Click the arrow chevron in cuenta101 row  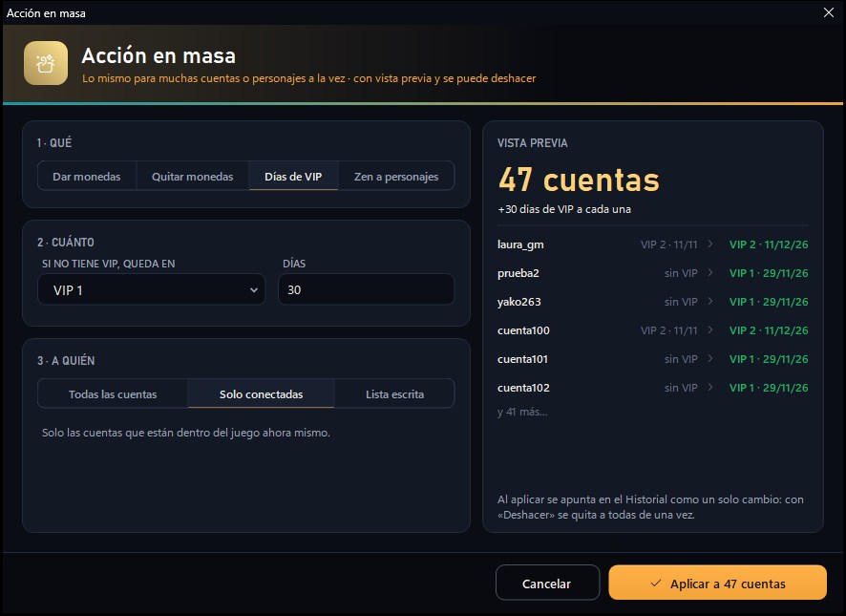710,358
